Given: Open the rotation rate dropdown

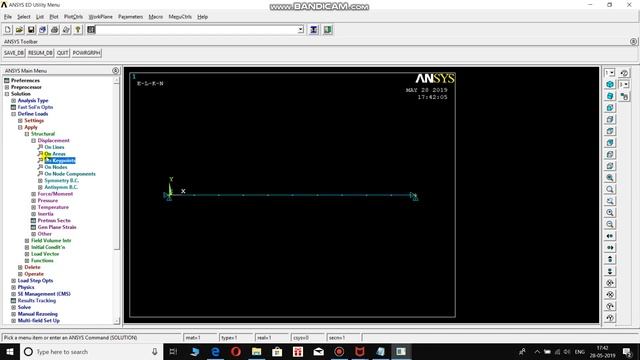Looking at the screenshot, I should click(624, 84).
